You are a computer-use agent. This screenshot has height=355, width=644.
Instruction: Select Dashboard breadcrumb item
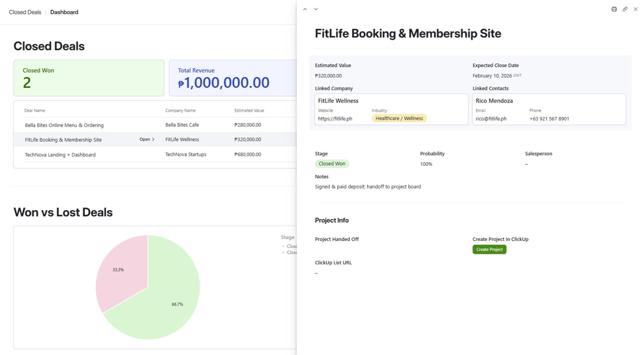pyautogui.click(x=64, y=12)
